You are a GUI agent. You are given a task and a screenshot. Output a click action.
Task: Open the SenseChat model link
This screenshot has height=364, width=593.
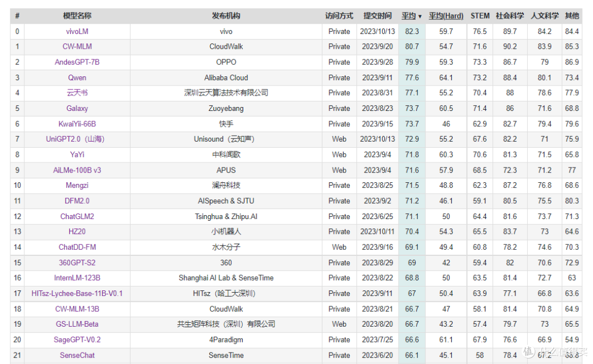click(77, 355)
